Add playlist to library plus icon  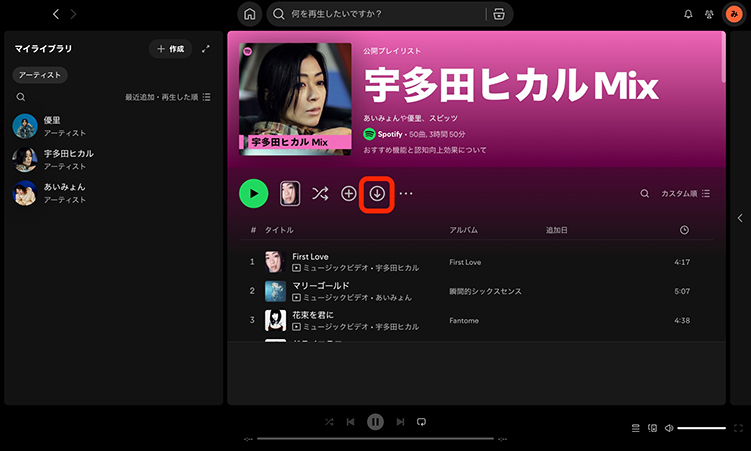[x=348, y=193]
